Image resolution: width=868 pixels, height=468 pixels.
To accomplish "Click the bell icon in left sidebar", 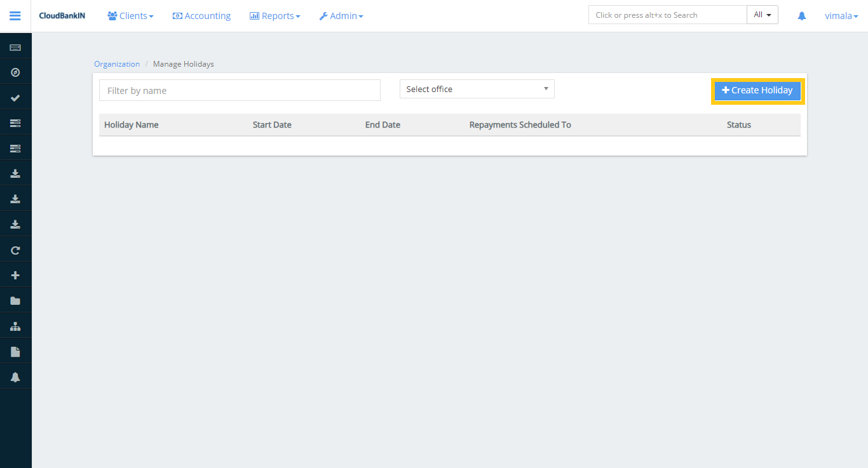I will coord(15,377).
